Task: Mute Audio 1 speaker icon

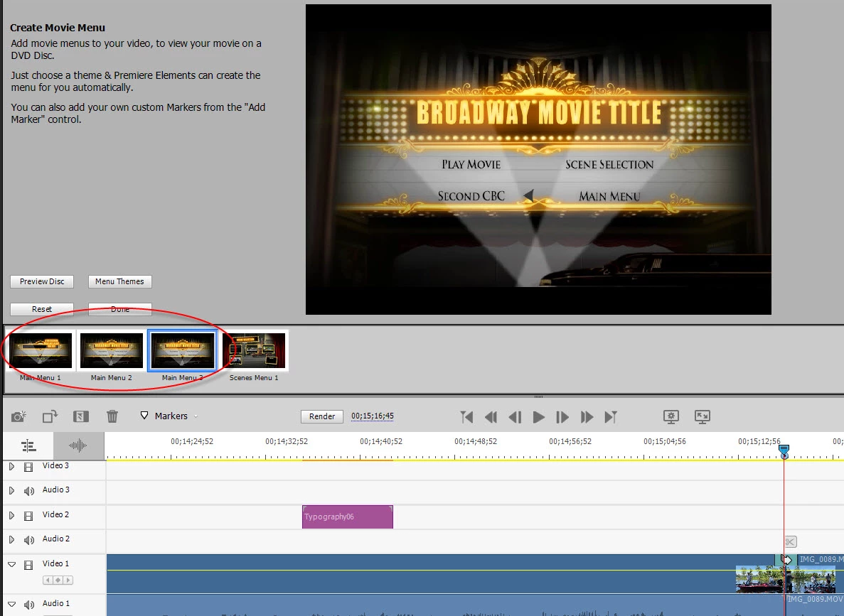Action: coord(29,605)
